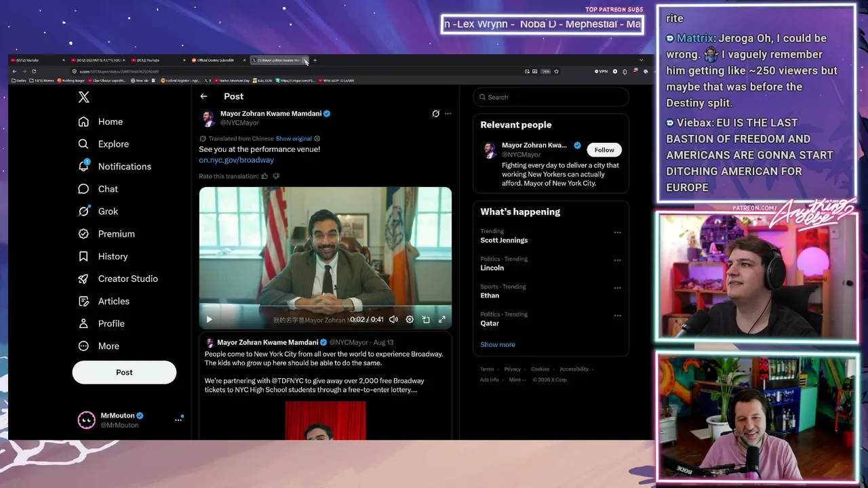868x488 pixels.
Task: Open the browser tab list chevron
Action: (642, 60)
